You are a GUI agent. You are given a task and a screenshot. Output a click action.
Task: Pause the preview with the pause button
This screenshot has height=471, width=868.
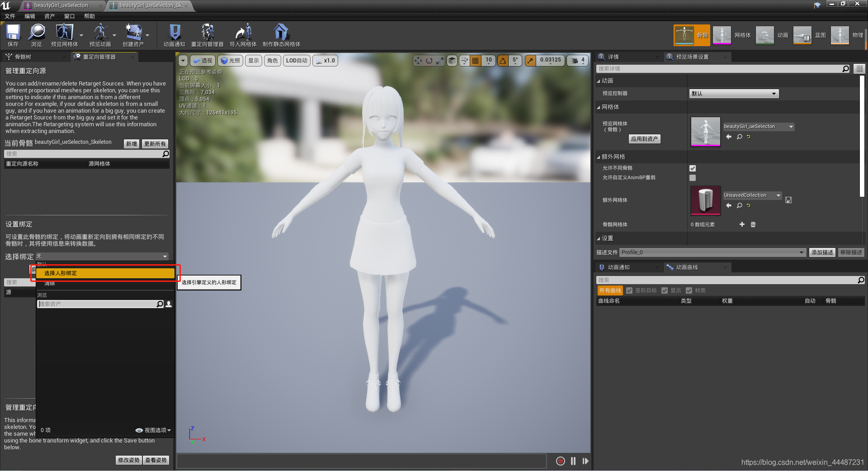tap(573, 461)
